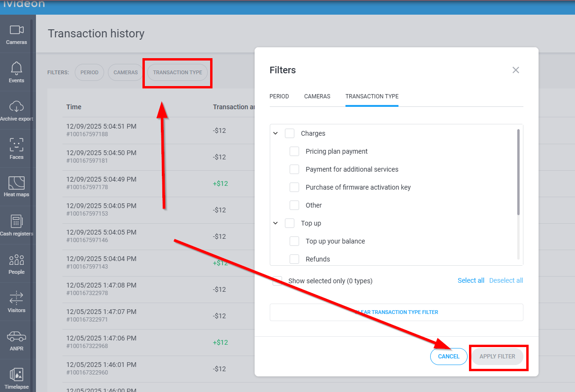
Task: Switch to the Cameras tab in Filters
Action: pyautogui.click(x=317, y=96)
